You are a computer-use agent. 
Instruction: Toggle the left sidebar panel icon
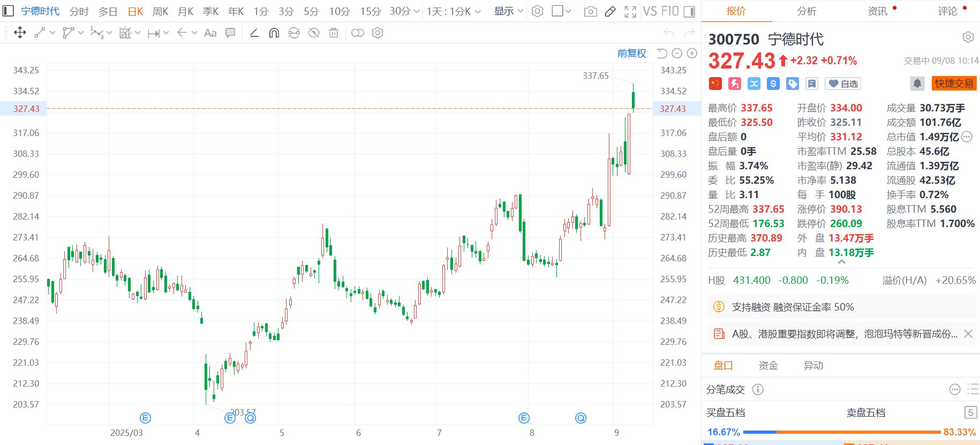tap(8, 11)
